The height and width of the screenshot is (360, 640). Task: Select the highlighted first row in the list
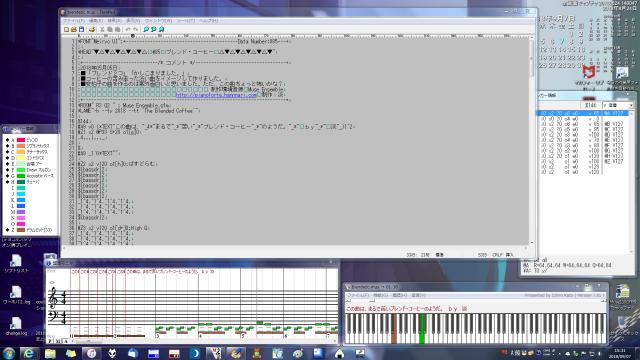[582, 113]
